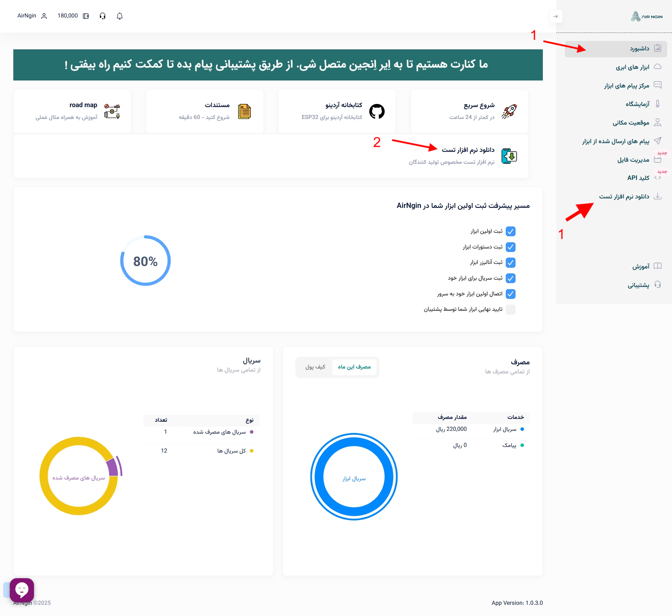Viewport: 672px width, 616px height.
Task: Click the code brackets icon for کلید API
Action: click(658, 178)
